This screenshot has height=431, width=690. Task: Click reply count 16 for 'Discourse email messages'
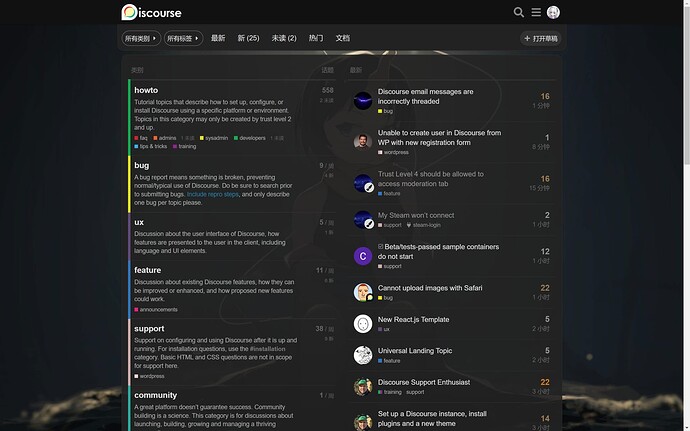pos(545,96)
